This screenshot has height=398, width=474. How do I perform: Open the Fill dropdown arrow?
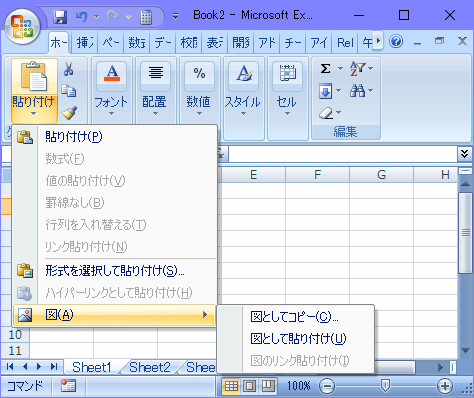[x=338, y=90]
